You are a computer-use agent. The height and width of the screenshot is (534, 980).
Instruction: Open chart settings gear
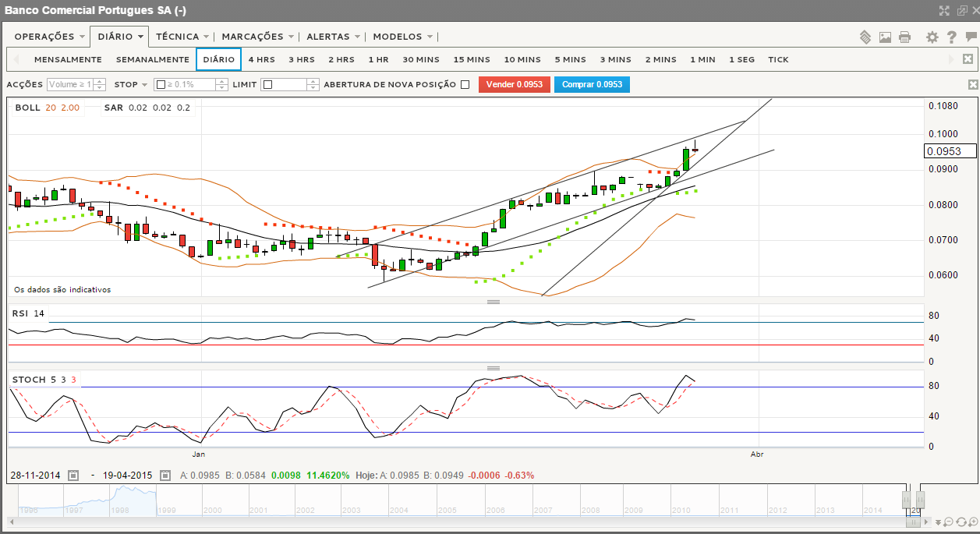coord(932,37)
